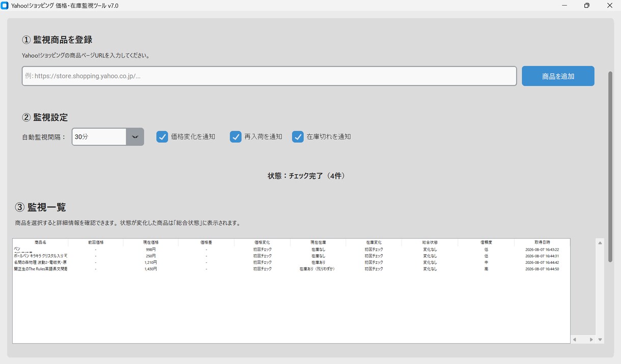Click the 在庫変化 column header
The image size is (621, 364).
pos(374,242)
